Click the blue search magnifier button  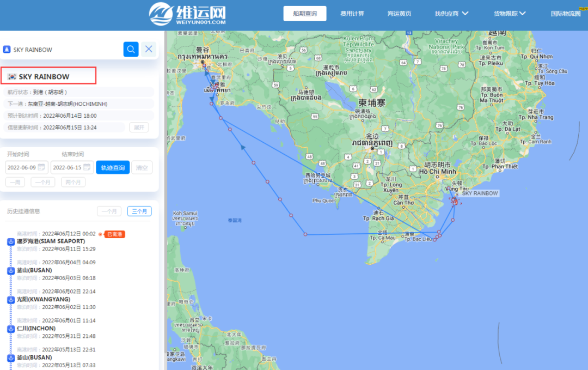pos(131,50)
